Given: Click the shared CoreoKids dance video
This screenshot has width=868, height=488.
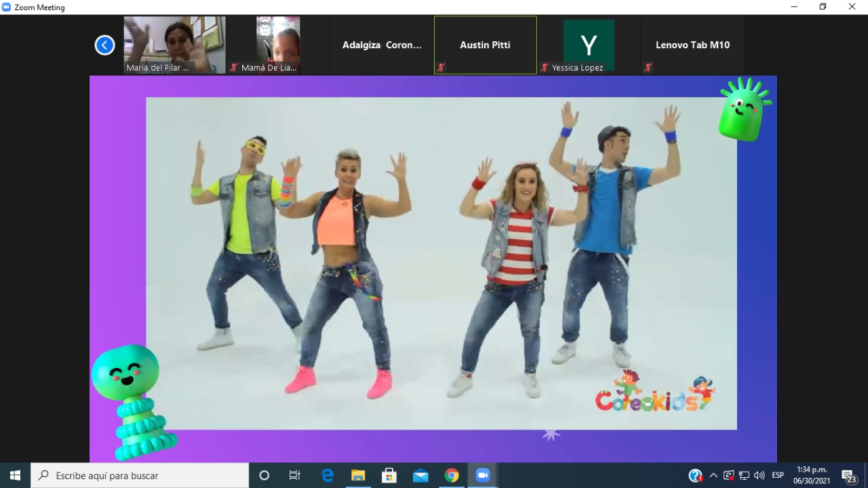Looking at the screenshot, I should [x=441, y=263].
